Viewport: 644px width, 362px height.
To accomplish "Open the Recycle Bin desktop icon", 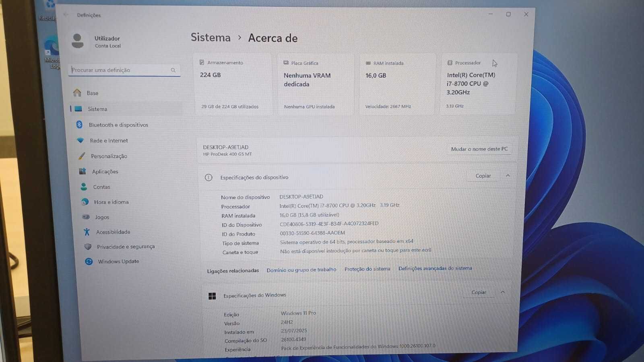I will point(48,10).
